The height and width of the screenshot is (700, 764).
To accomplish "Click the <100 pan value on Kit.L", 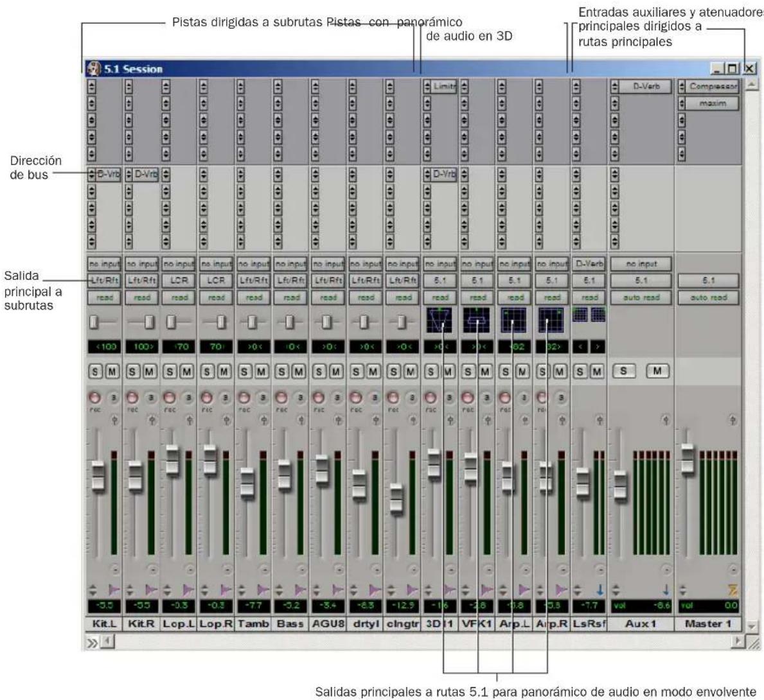I will click(104, 347).
